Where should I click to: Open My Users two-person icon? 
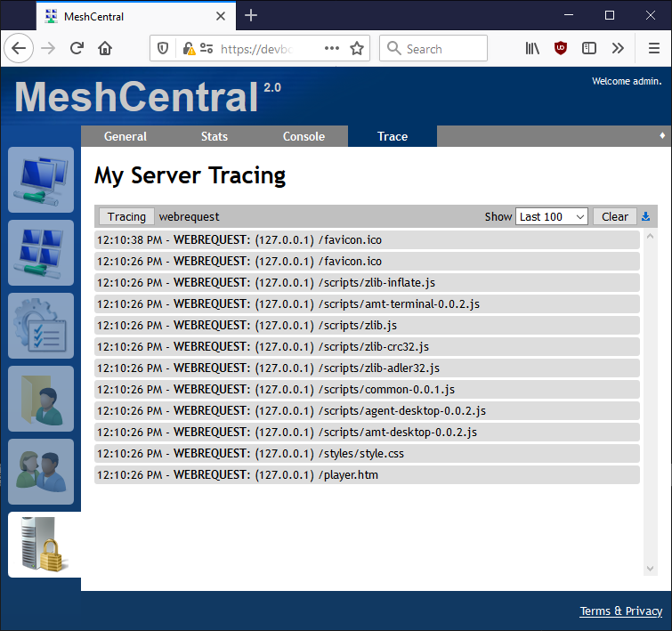41,471
